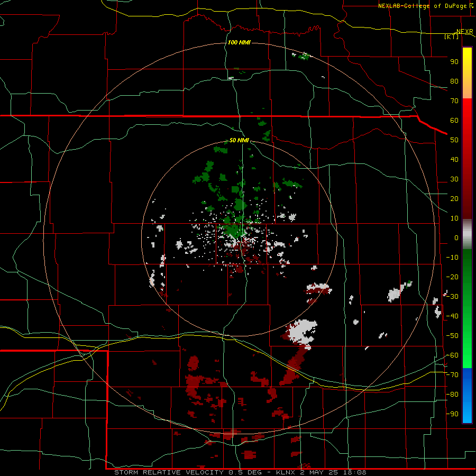Image resolution: width=476 pixels, height=476 pixels.
Task: Click the -40 value on velocity scale
Action: 452,316
